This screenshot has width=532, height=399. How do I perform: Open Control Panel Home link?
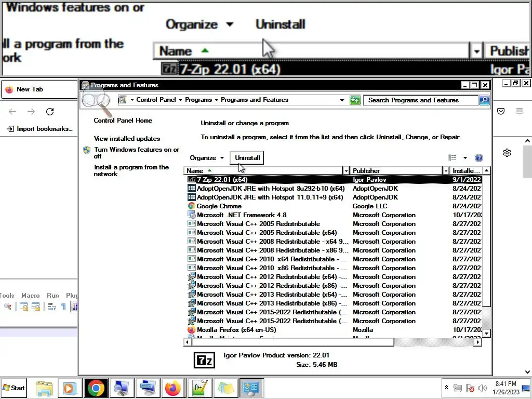[x=123, y=121]
